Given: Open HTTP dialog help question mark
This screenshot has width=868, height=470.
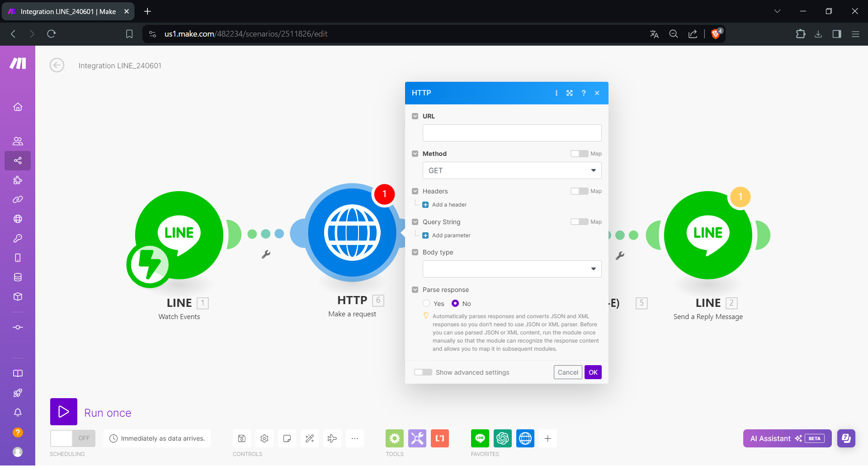Looking at the screenshot, I should [584, 93].
